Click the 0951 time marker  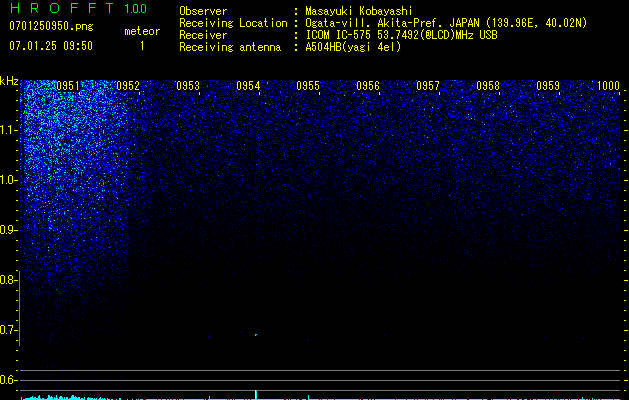point(68,86)
